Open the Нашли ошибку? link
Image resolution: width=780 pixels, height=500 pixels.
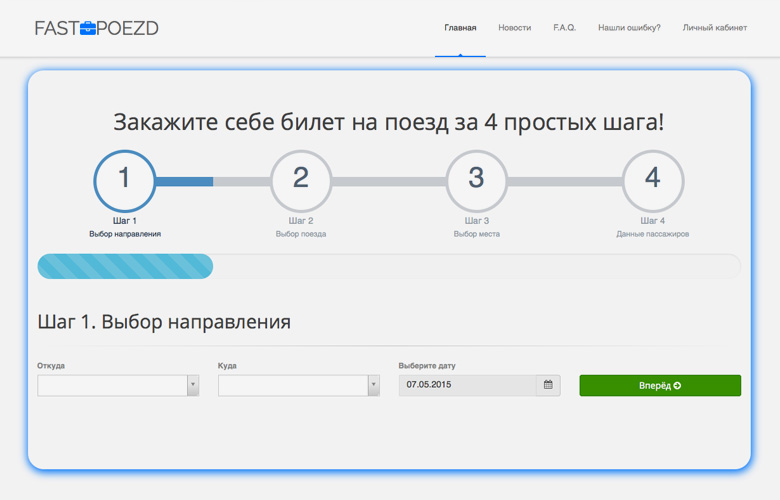(x=629, y=28)
